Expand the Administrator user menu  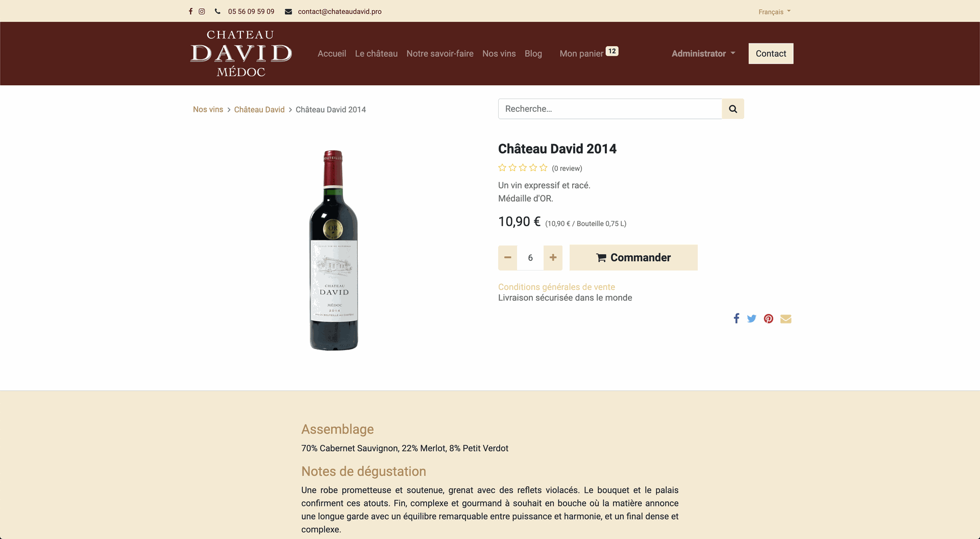703,54
